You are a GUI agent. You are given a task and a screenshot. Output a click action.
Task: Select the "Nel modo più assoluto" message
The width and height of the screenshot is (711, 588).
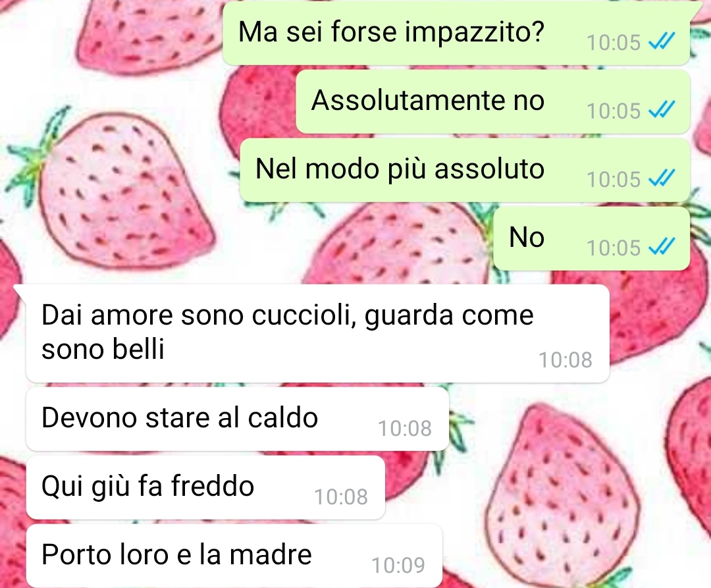pos(465,170)
